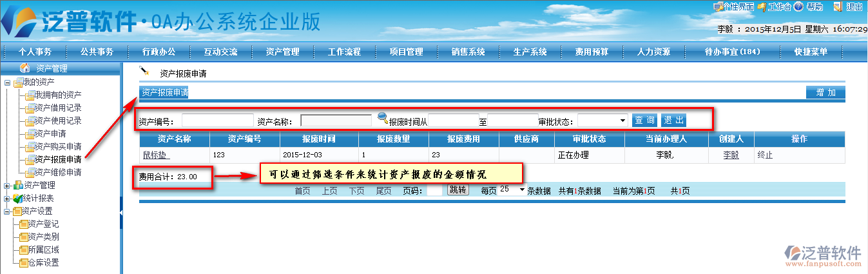Click the 跳转 page jump button
This screenshot has height=274, width=868.
tap(458, 190)
